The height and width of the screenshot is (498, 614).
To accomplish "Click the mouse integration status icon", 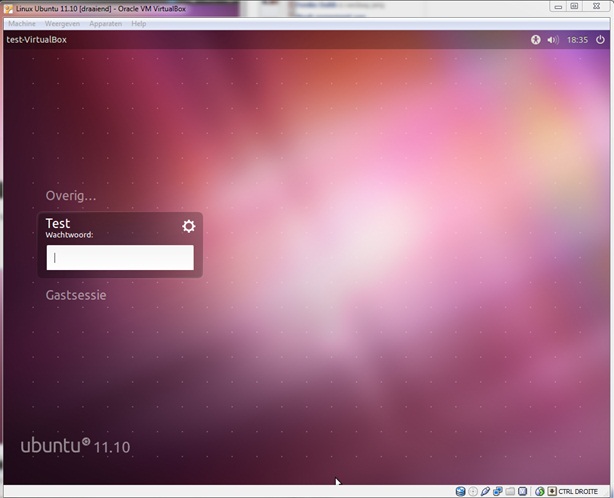I will pos(540,491).
